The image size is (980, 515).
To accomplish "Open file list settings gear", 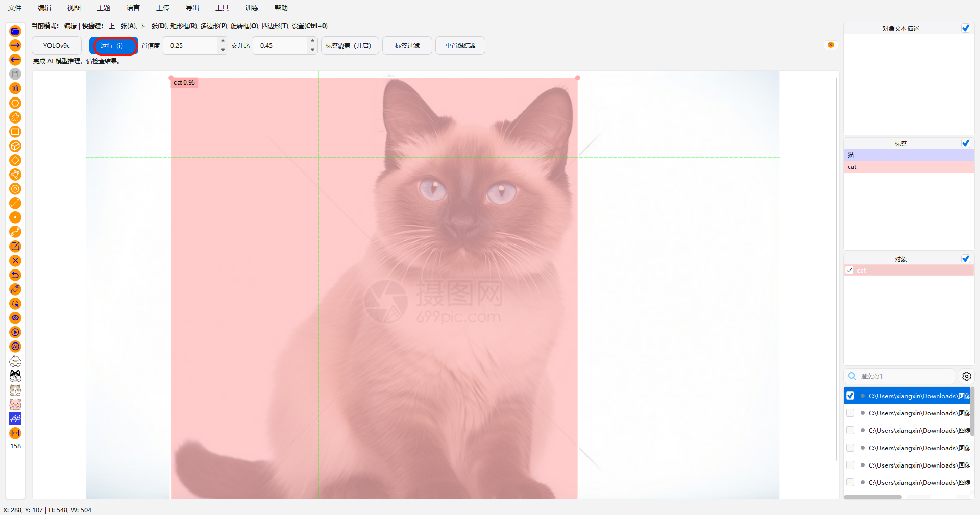I will [x=966, y=376].
